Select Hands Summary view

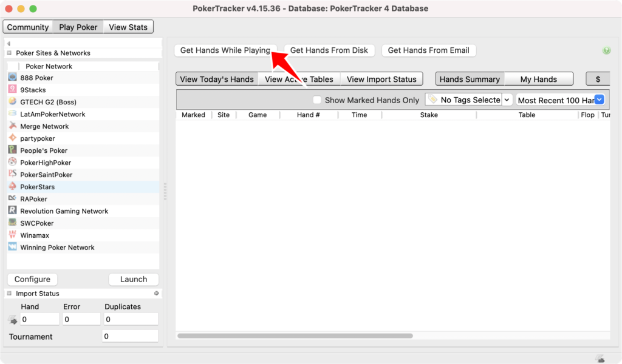pyautogui.click(x=470, y=79)
